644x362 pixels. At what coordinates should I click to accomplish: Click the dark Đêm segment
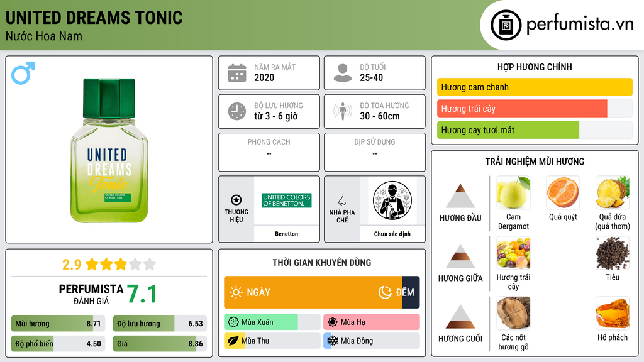(411, 292)
